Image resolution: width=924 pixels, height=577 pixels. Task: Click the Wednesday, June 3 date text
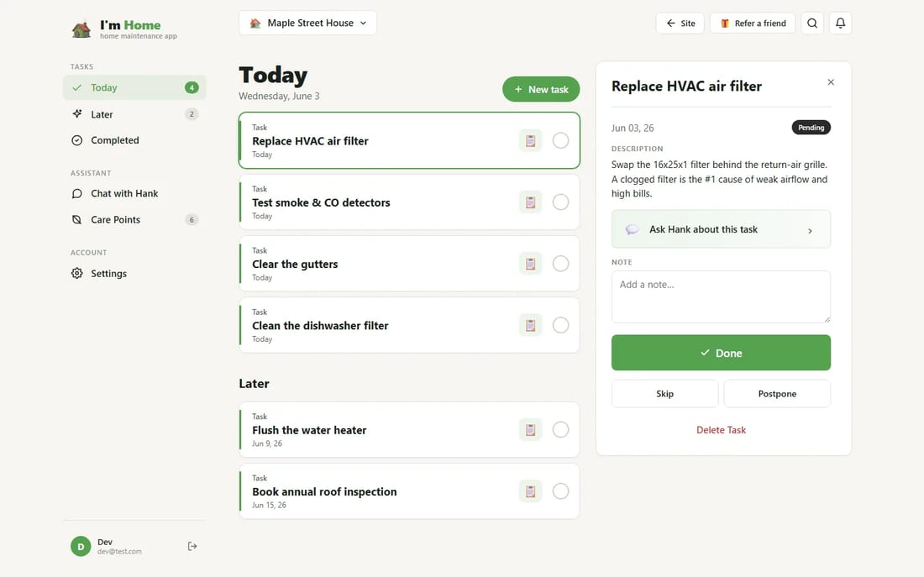[x=279, y=96]
